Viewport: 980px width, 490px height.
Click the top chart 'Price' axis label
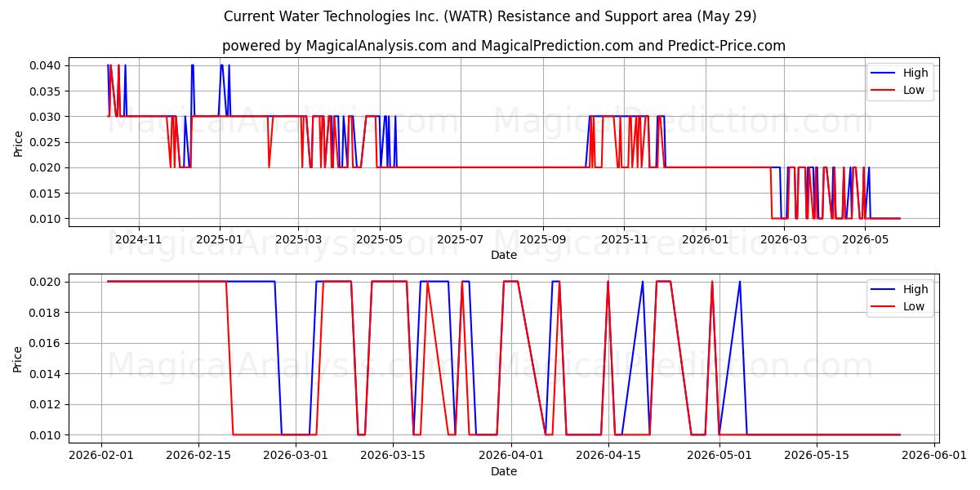point(19,142)
